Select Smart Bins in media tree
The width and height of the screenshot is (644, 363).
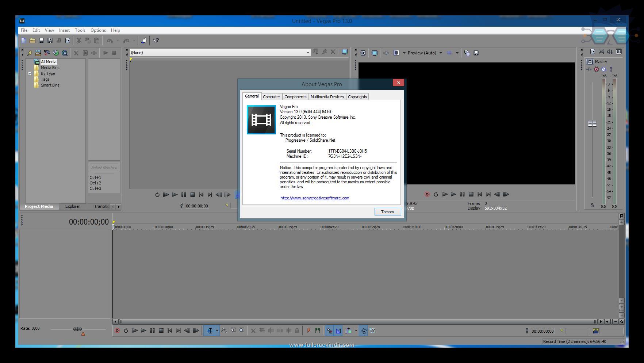click(x=50, y=85)
